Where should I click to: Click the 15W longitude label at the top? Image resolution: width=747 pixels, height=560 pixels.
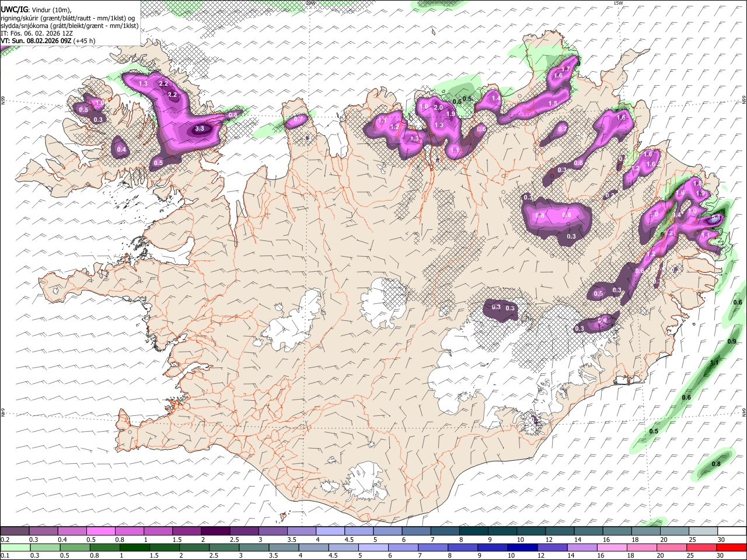coord(618,3)
